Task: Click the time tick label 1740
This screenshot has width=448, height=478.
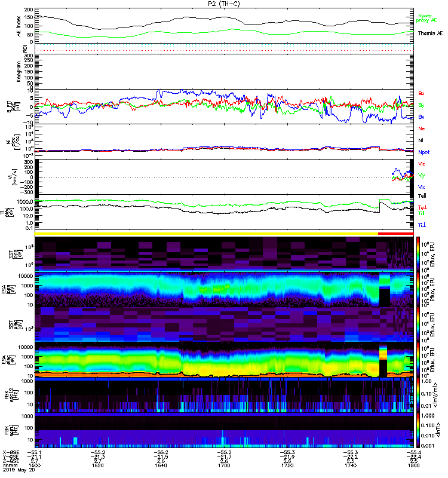Action: click(351, 465)
